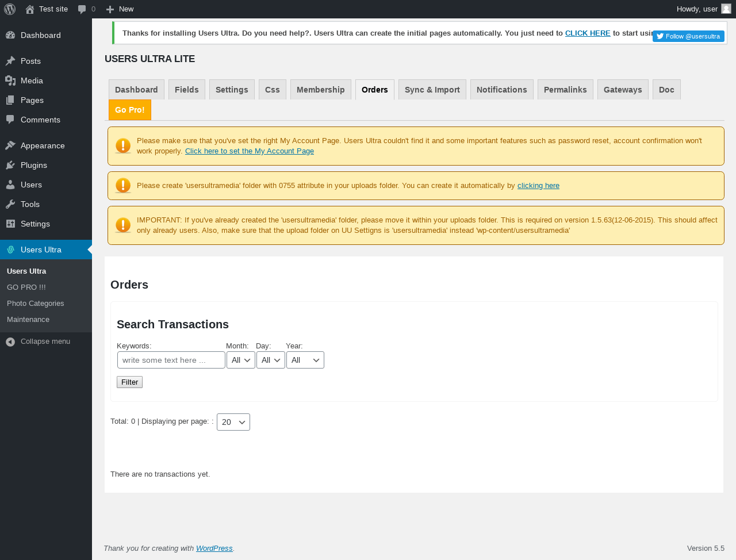Open the comments bubble icon in admin bar
Screen dimensions: 736x560
82,9
